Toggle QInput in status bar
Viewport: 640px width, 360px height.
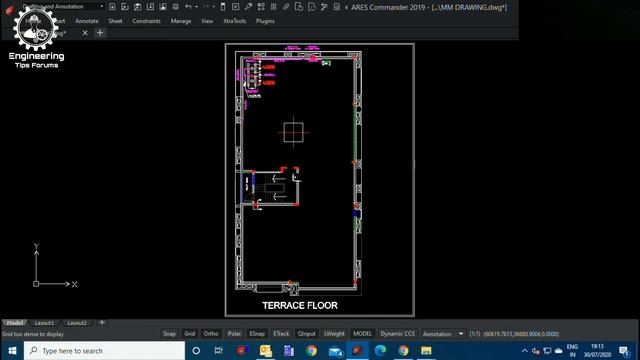(307, 333)
